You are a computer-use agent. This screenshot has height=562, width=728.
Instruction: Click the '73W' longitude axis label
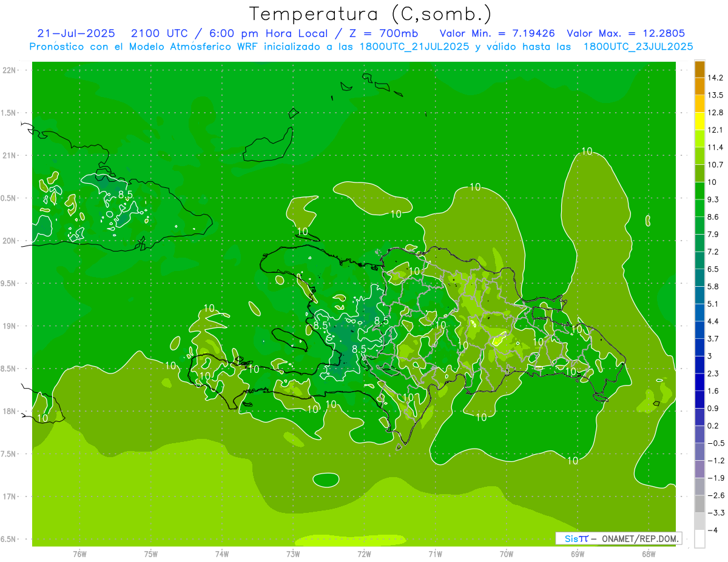click(x=293, y=554)
